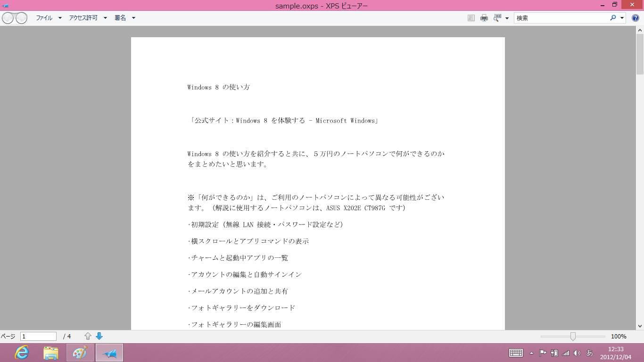The height and width of the screenshot is (362, 644).
Task: Click the page number input field
Action: tap(38, 336)
